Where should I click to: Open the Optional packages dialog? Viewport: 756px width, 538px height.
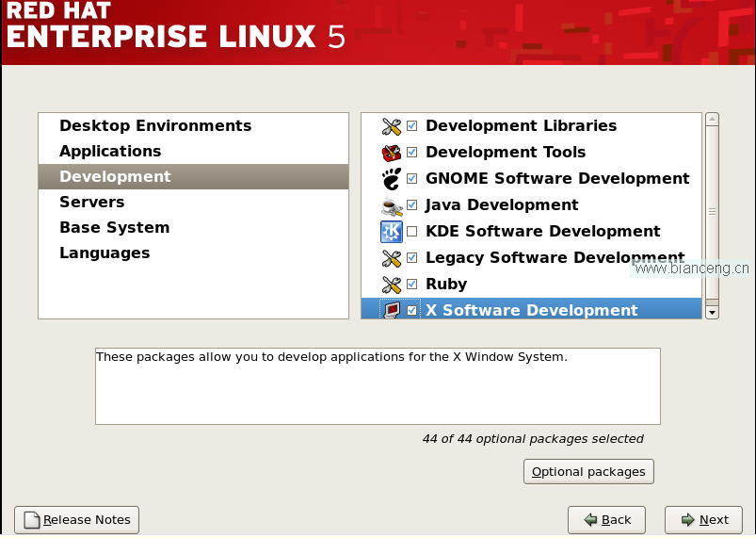point(588,472)
